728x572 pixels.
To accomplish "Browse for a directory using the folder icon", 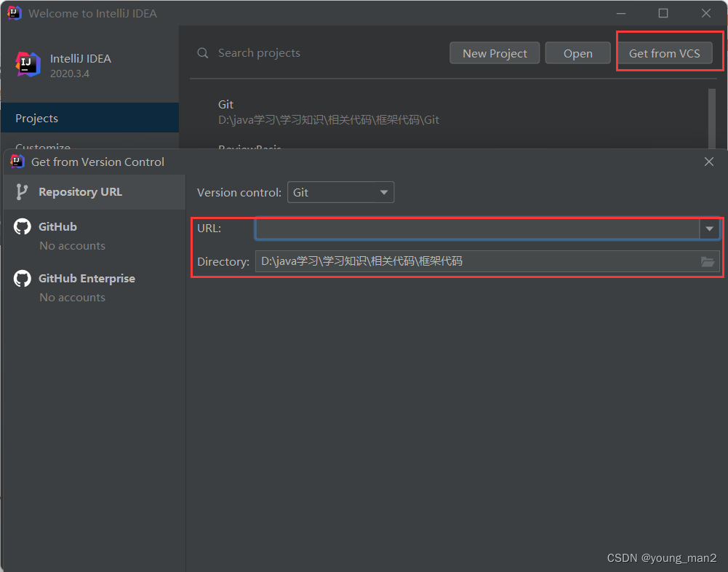I will (x=708, y=261).
